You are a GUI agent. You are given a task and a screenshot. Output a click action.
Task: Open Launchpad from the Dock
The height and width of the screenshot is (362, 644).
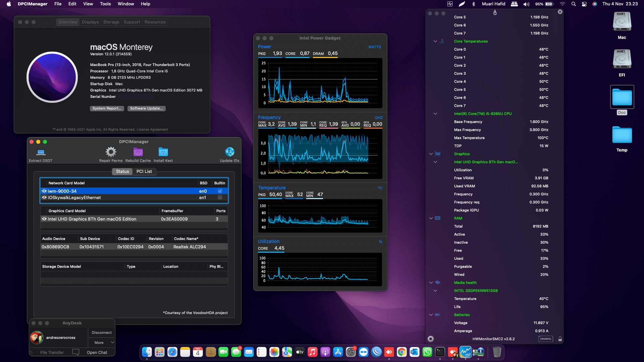click(160, 352)
